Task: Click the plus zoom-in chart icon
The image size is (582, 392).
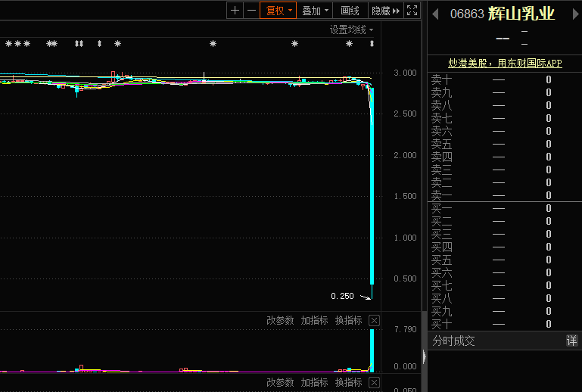Action: 235,11
